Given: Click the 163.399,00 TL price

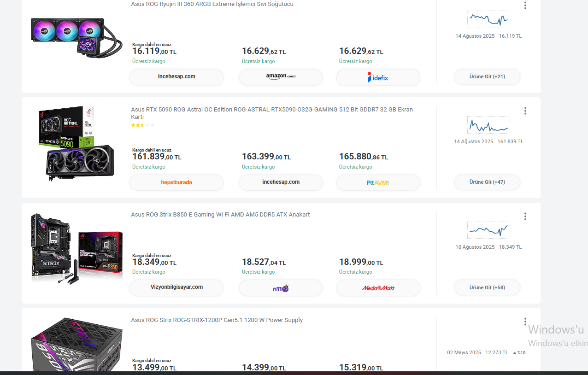Looking at the screenshot, I should 266,157.
